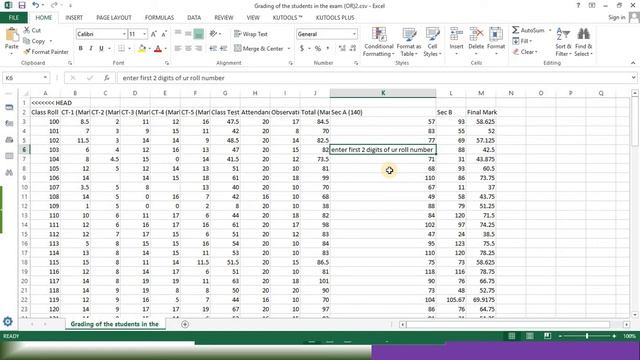This screenshot has width=640, height=360.
Task: Click the orientation text angle icon
Action: (x=213, y=34)
